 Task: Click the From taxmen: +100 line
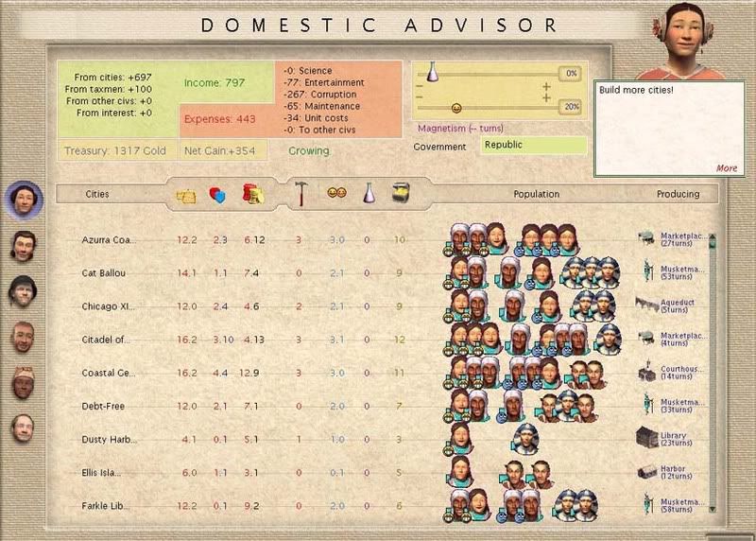coord(109,89)
